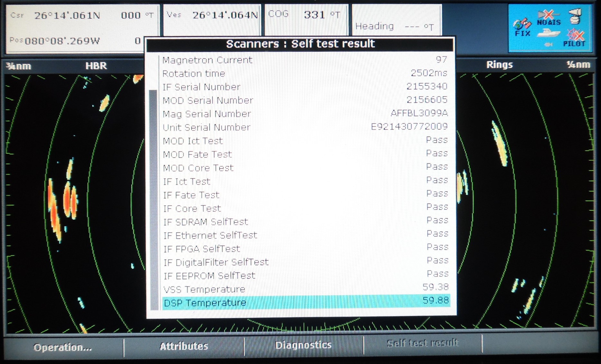
Task: Click the Rings range label
Action: 499,65
